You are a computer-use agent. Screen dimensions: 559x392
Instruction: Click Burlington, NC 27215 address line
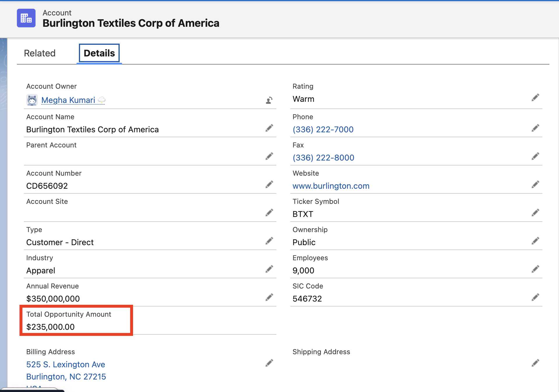pos(66,377)
